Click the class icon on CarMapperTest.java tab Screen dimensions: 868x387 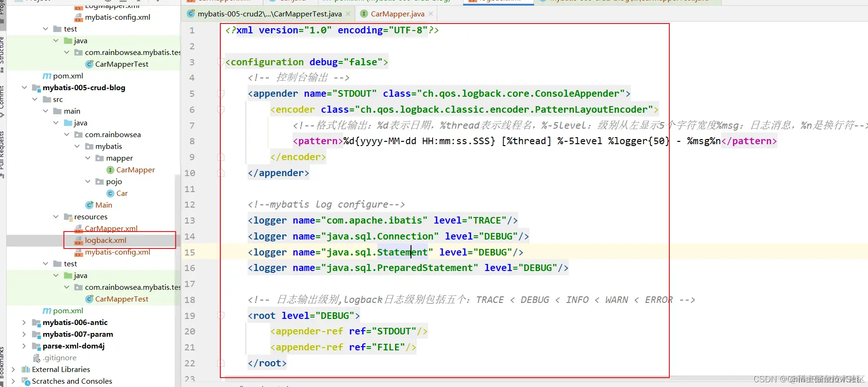[191, 14]
